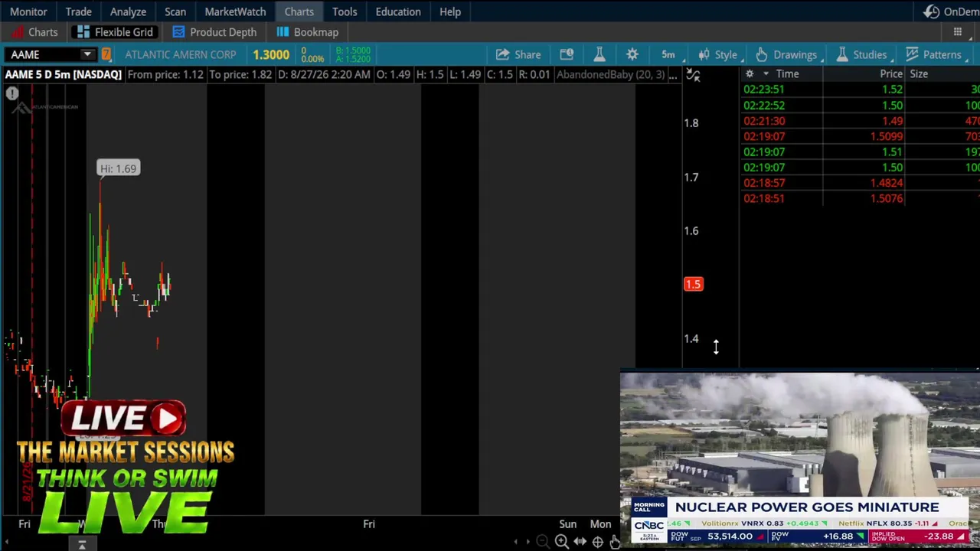Switch to the Trade tab
The image size is (980, 551).
(x=78, y=11)
